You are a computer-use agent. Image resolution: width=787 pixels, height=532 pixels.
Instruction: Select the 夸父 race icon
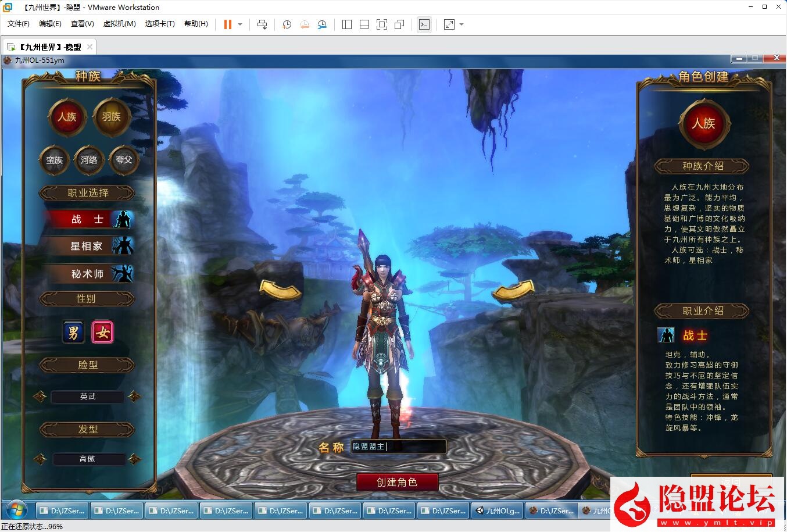click(x=123, y=160)
